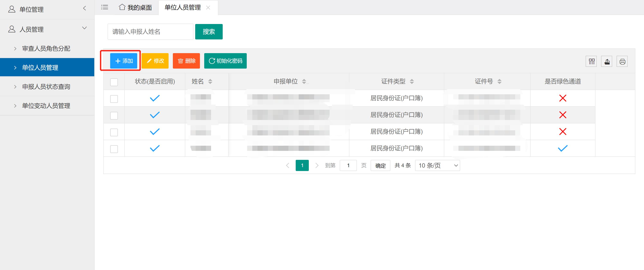
Task: Check the checkbox of the last table row
Action: click(114, 149)
